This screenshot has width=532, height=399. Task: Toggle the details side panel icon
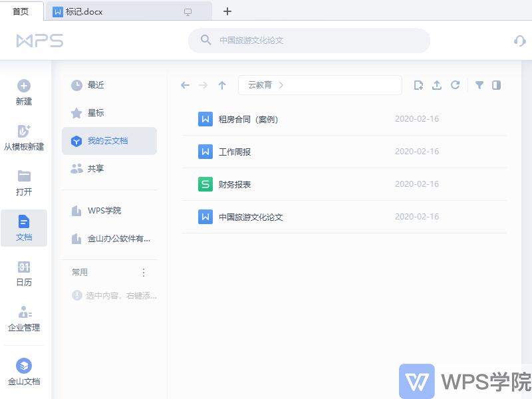click(x=496, y=85)
